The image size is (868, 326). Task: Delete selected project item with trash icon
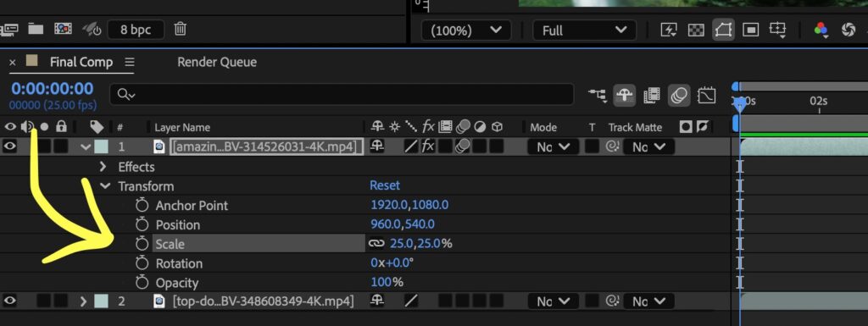[x=180, y=29]
